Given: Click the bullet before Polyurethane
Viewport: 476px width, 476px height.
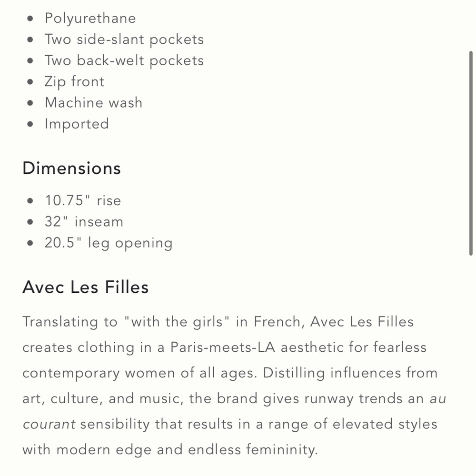Looking at the screenshot, I should pos(31,19).
